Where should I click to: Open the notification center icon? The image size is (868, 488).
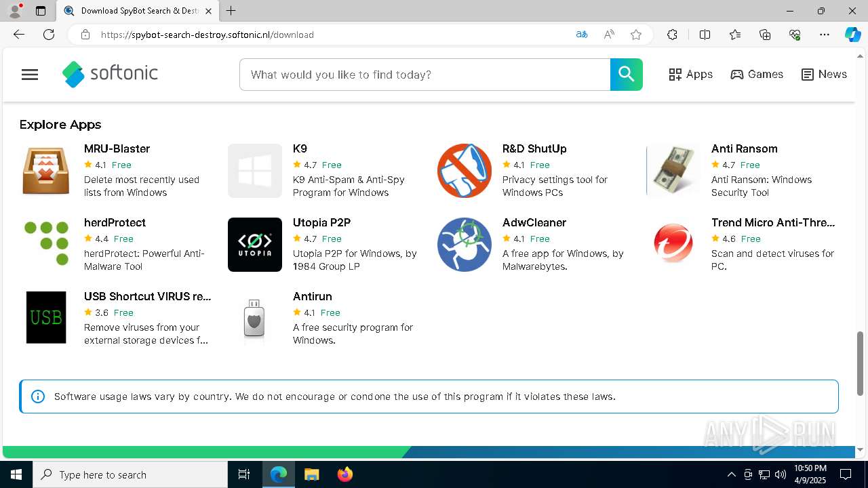coord(846,474)
